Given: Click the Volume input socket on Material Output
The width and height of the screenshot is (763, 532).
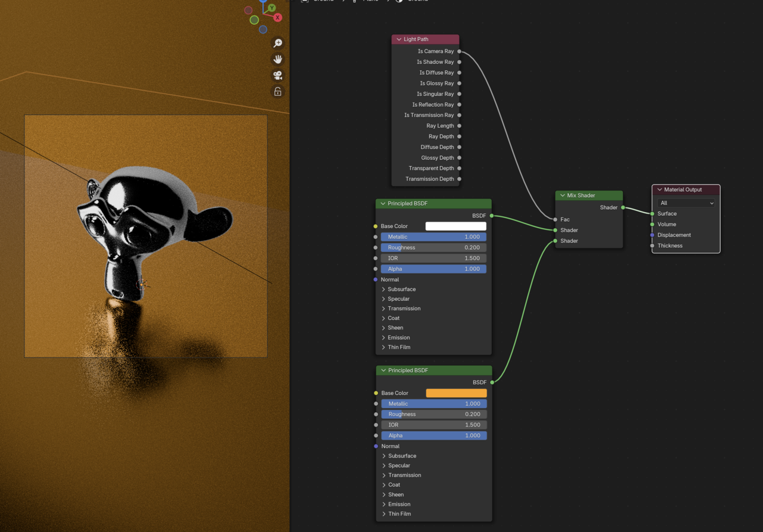Looking at the screenshot, I should 653,225.
